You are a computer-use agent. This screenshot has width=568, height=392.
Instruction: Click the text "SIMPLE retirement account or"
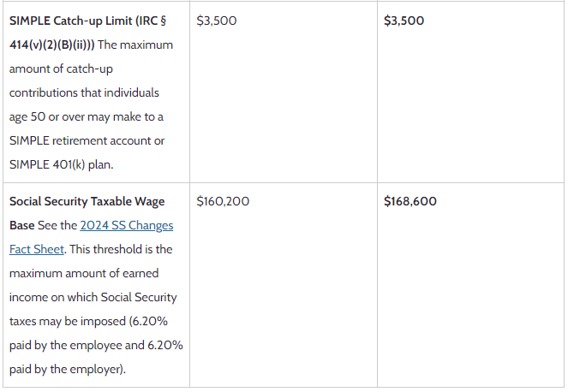[87, 140]
